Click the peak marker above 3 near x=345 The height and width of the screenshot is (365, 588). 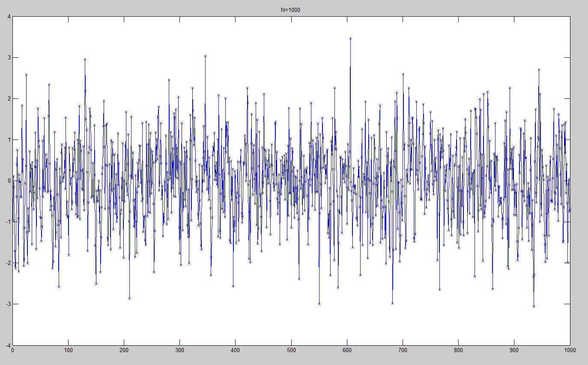pyautogui.click(x=205, y=56)
